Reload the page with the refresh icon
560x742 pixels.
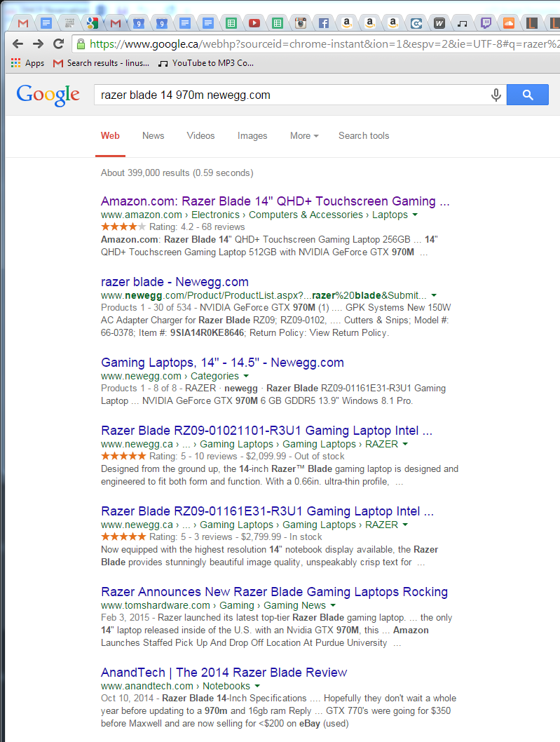[x=59, y=44]
